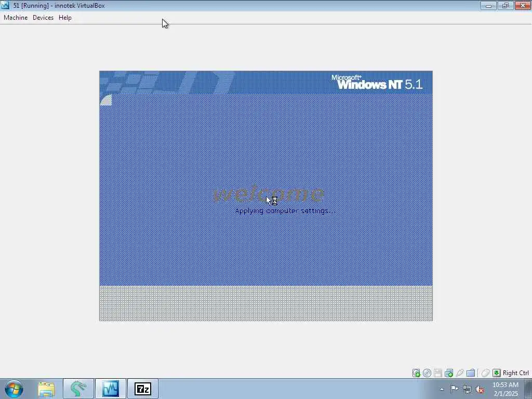The image size is (532, 399).
Task: Open the Windows Start menu
Action: click(14, 389)
